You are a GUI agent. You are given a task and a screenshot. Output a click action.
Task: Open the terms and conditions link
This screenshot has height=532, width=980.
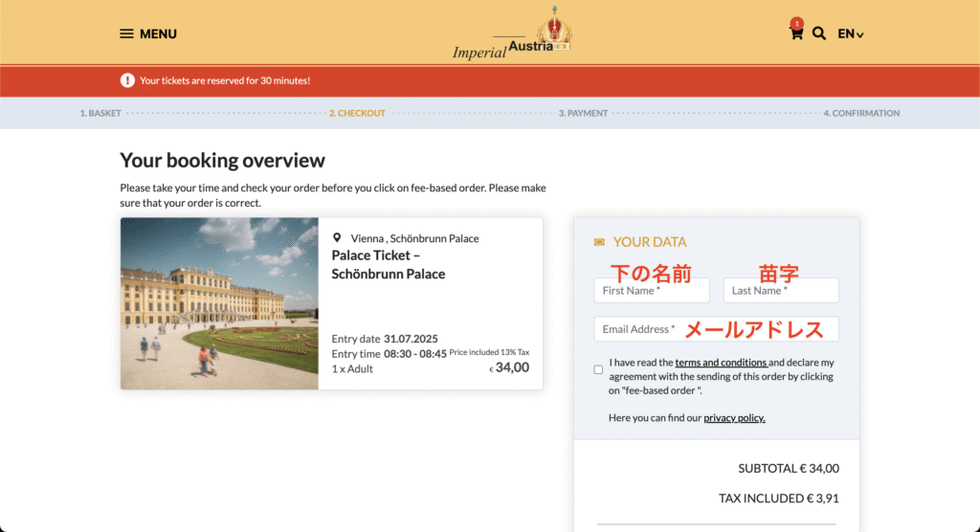point(722,363)
